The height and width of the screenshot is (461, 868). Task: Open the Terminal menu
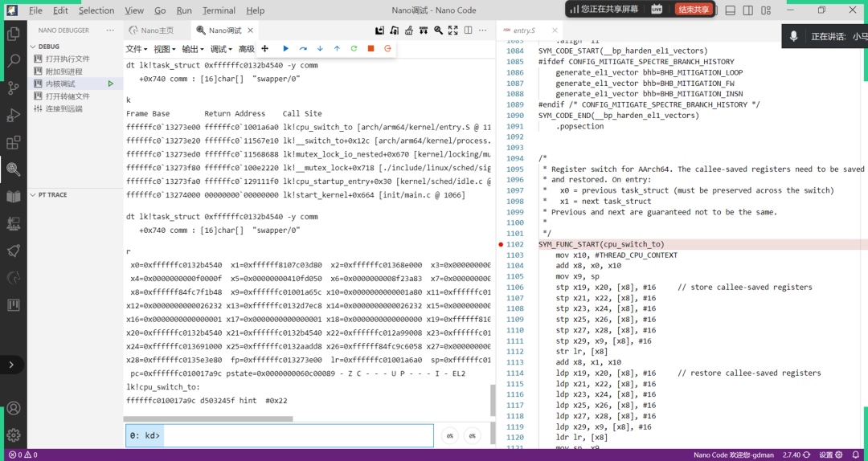coord(219,10)
